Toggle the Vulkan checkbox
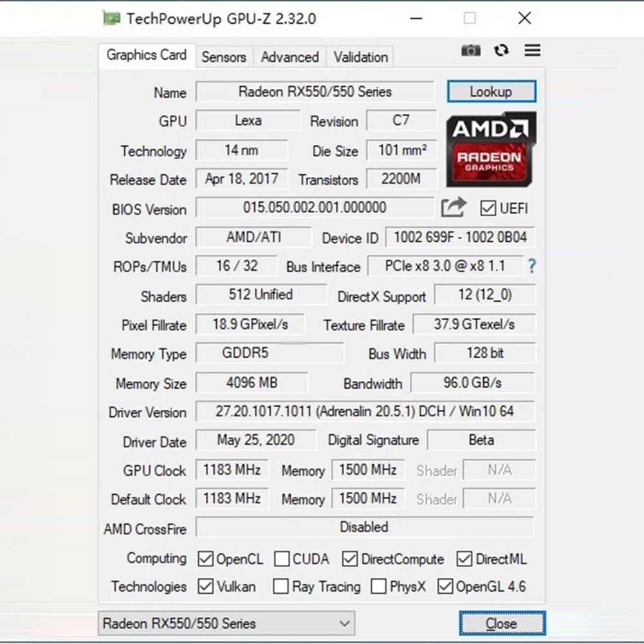 (205, 587)
